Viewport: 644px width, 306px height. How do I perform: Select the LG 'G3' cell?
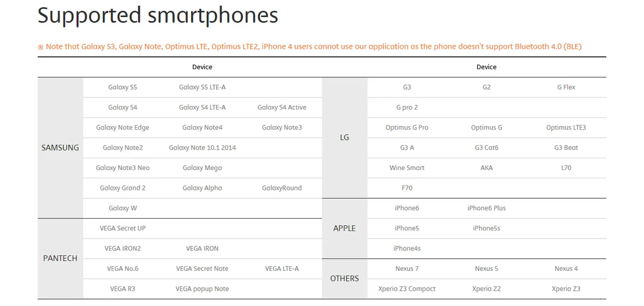(x=407, y=87)
